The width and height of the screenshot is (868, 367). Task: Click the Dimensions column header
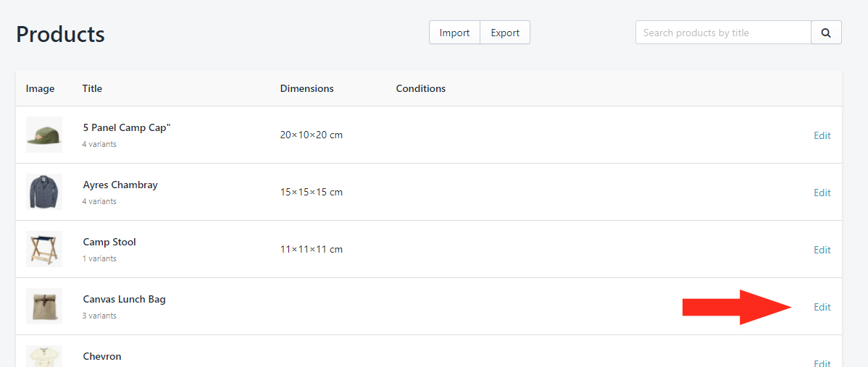tap(306, 88)
